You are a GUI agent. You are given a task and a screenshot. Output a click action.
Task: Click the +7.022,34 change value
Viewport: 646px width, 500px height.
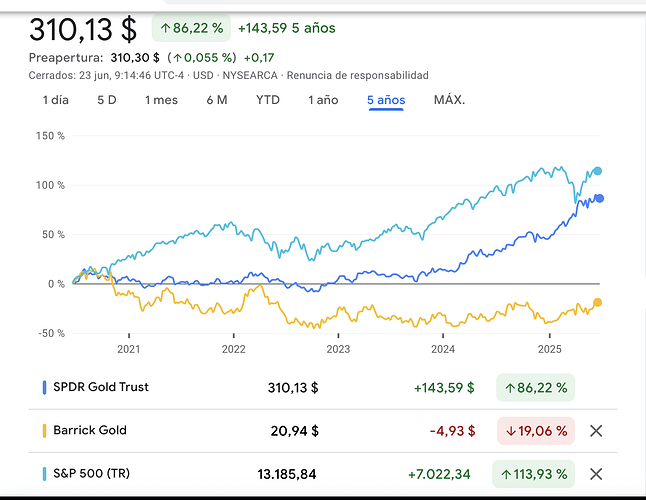[x=439, y=474]
